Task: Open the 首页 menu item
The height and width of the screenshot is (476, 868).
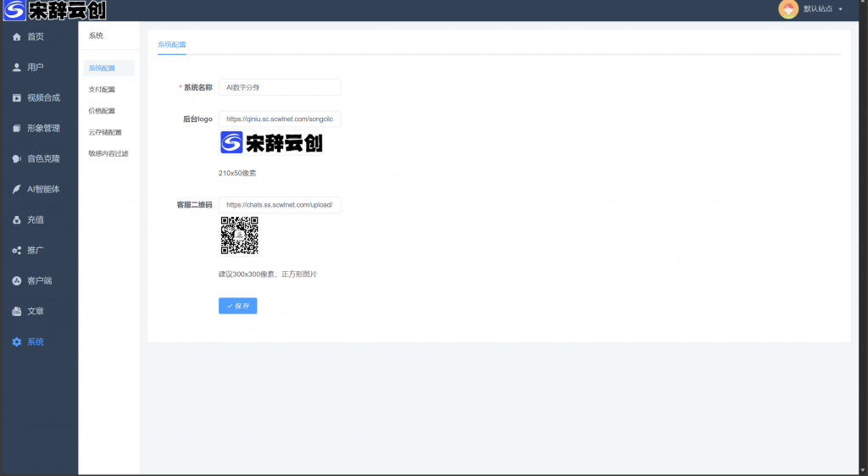Action: [x=36, y=37]
